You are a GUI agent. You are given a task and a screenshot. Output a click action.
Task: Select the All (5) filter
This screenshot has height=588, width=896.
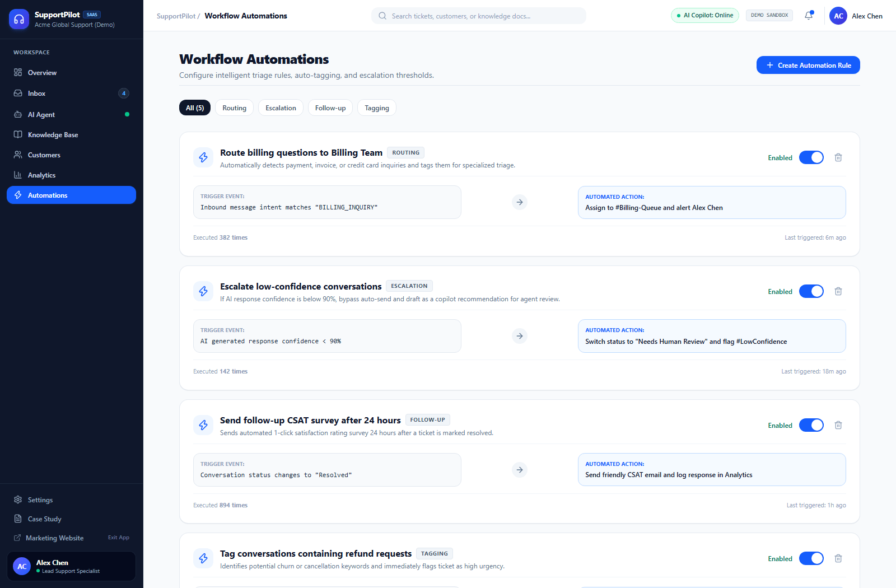[x=195, y=108]
